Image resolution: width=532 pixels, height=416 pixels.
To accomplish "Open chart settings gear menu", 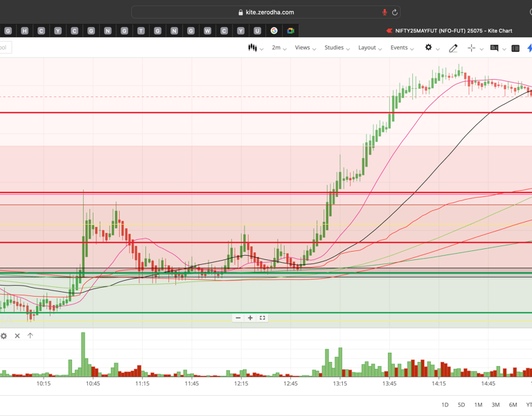I will [x=432, y=48].
